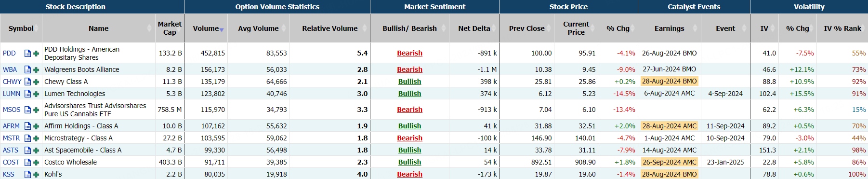Open the MSOS symbol link
868x179 pixels.
coord(12,110)
